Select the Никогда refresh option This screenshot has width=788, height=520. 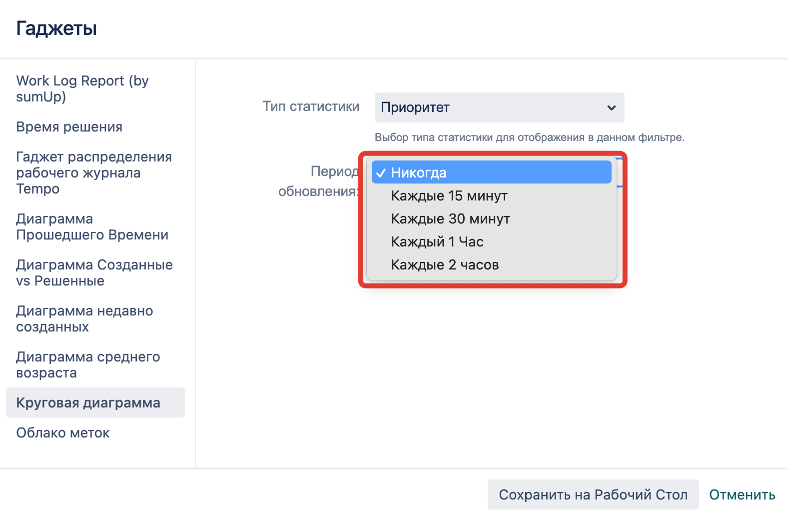(x=491, y=173)
